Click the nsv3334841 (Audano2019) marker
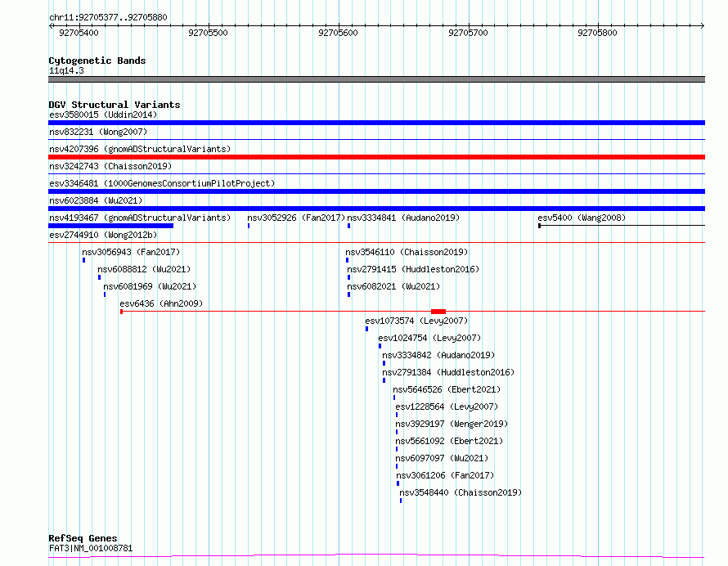Viewport: 728px width, 566px height. [x=348, y=226]
